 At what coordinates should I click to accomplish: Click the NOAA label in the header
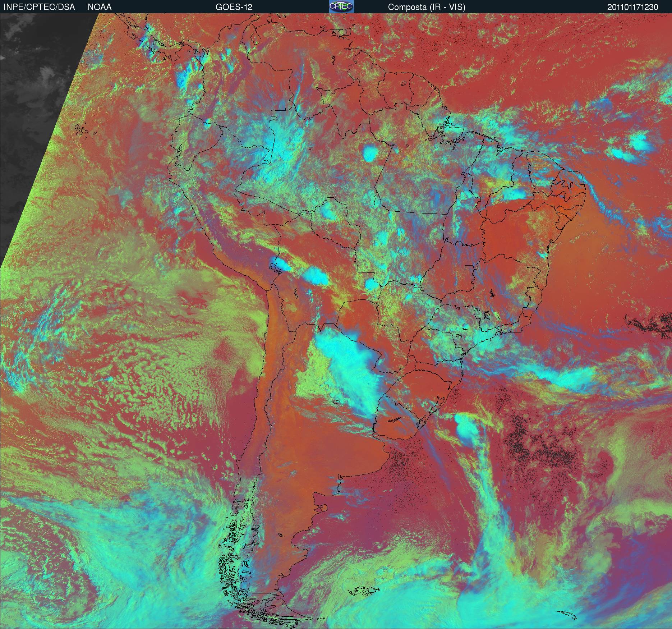click(x=100, y=7)
